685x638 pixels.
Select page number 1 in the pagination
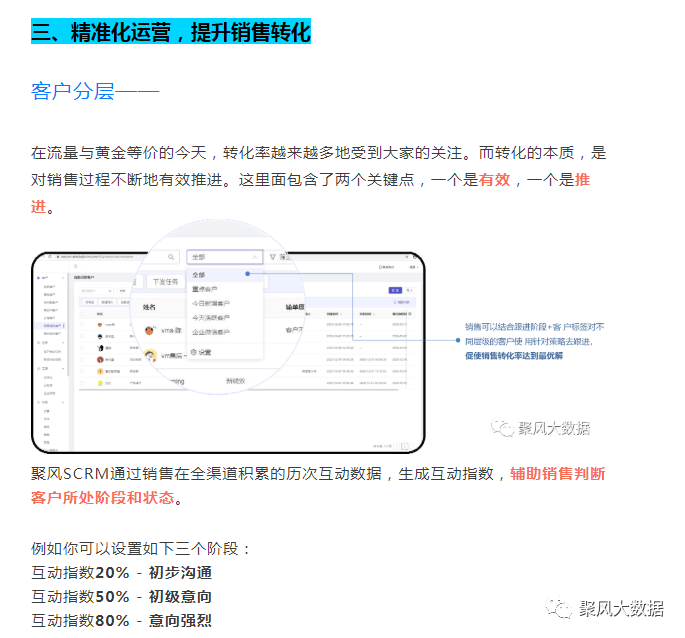[x=405, y=446]
